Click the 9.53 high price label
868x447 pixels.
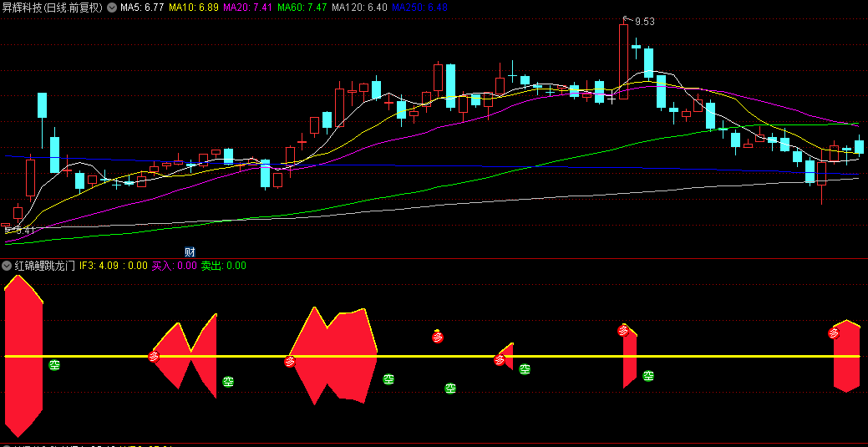click(644, 22)
